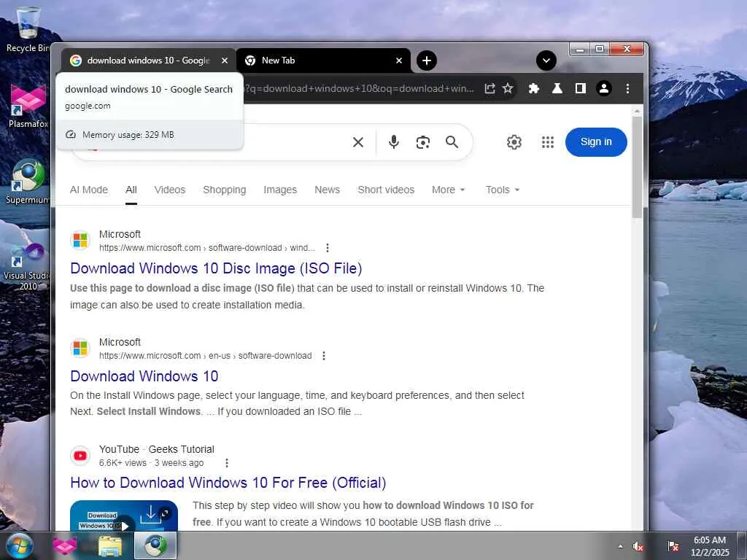Image resolution: width=747 pixels, height=560 pixels.
Task: Switch to AI Mode search tab
Action: (88, 190)
